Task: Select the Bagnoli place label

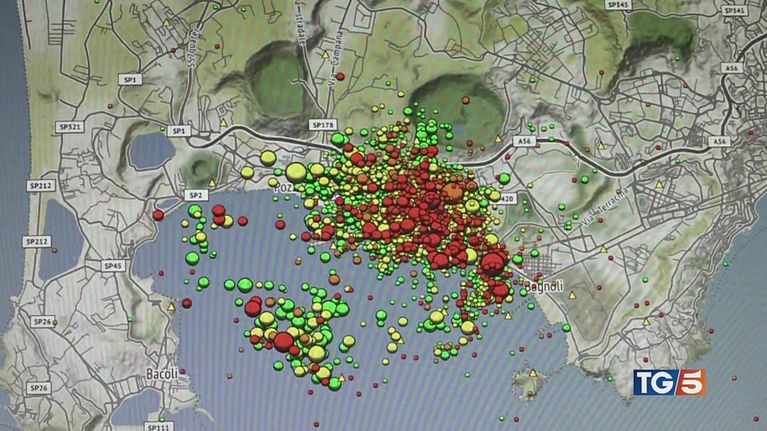Action: click(545, 286)
